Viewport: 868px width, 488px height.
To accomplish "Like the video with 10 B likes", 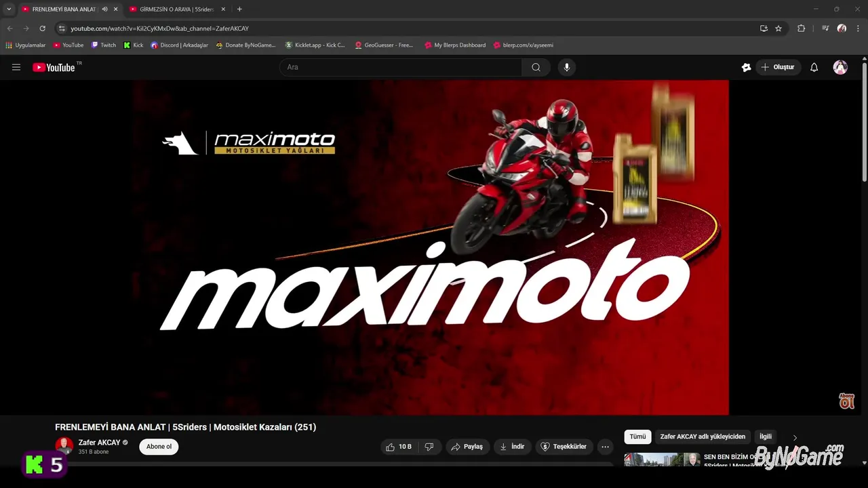I will [399, 447].
